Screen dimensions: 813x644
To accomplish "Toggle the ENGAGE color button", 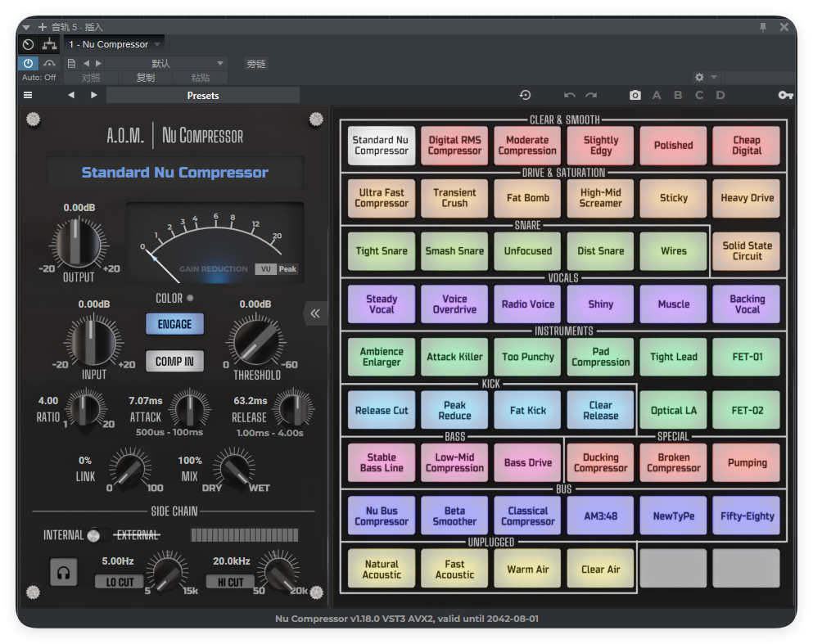I will [174, 324].
